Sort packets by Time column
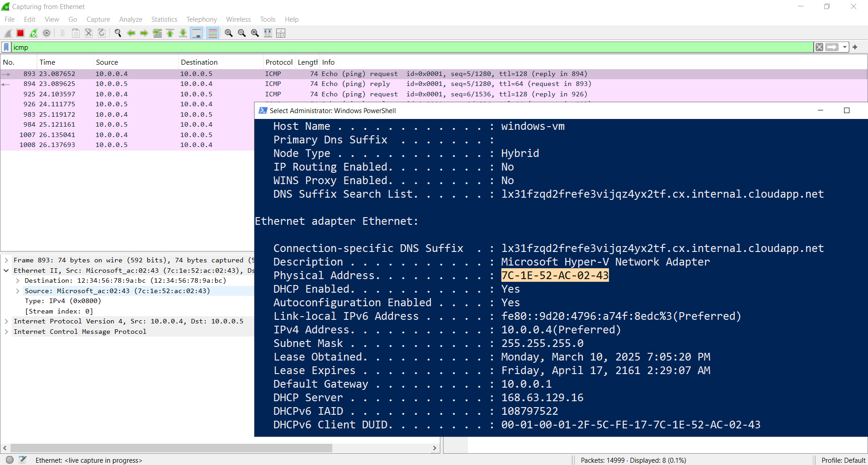The image size is (868, 465). [65, 62]
